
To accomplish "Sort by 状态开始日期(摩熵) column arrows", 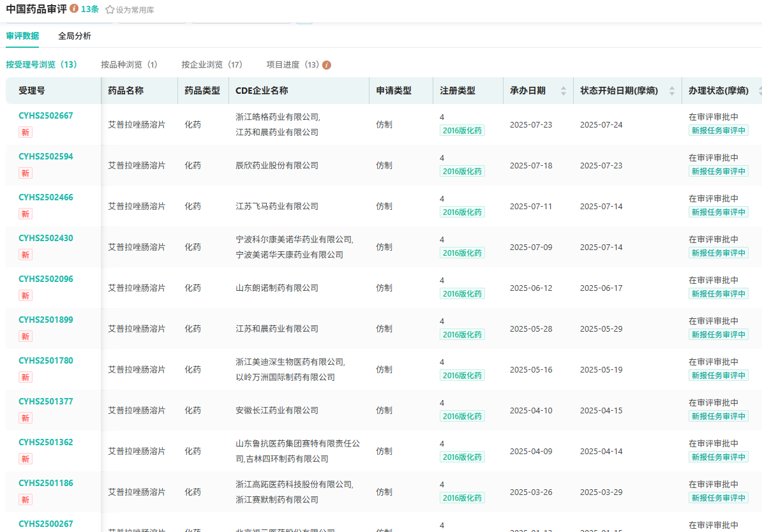I will [671, 91].
